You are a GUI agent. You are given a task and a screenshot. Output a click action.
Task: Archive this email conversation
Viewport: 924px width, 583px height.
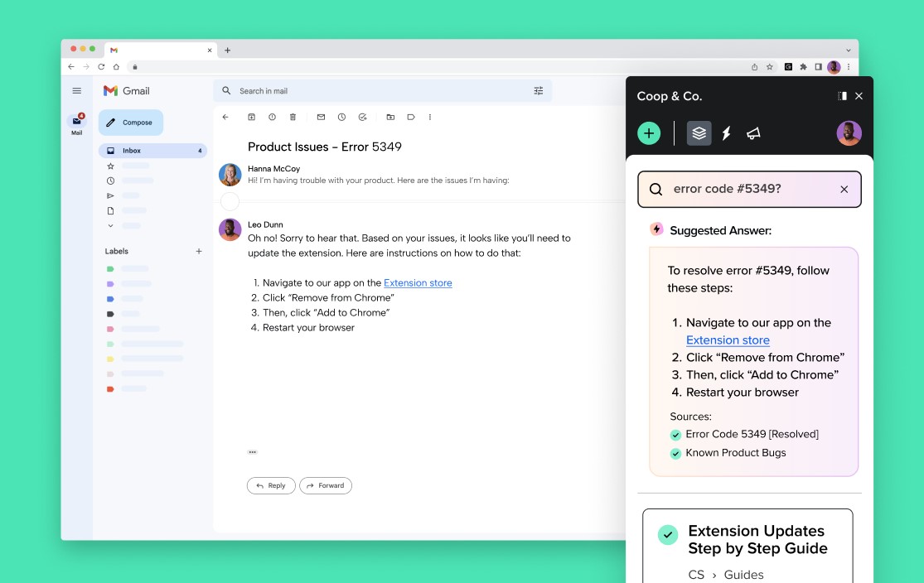[x=252, y=118]
